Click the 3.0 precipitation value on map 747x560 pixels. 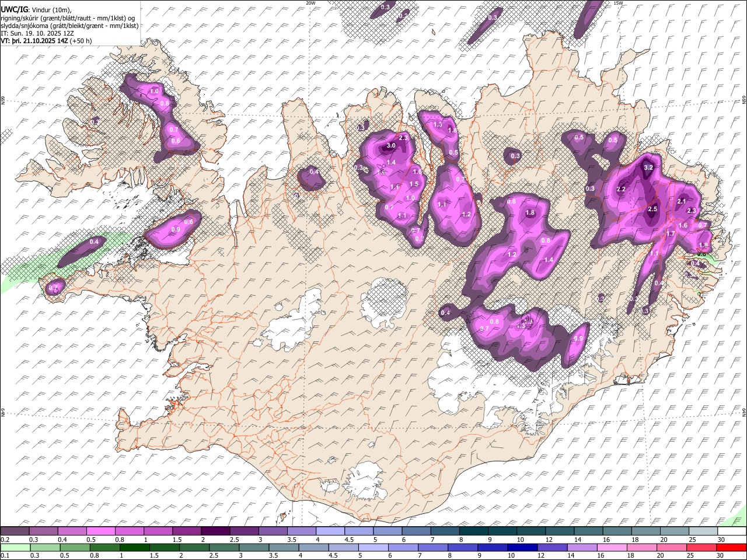tap(391, 146)
